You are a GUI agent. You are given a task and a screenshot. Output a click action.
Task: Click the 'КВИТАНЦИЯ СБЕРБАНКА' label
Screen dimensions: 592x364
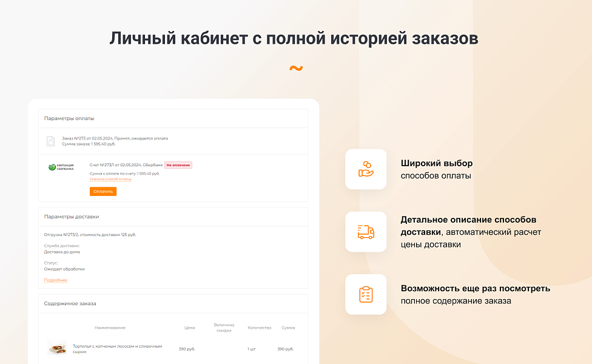coord(64,168)
